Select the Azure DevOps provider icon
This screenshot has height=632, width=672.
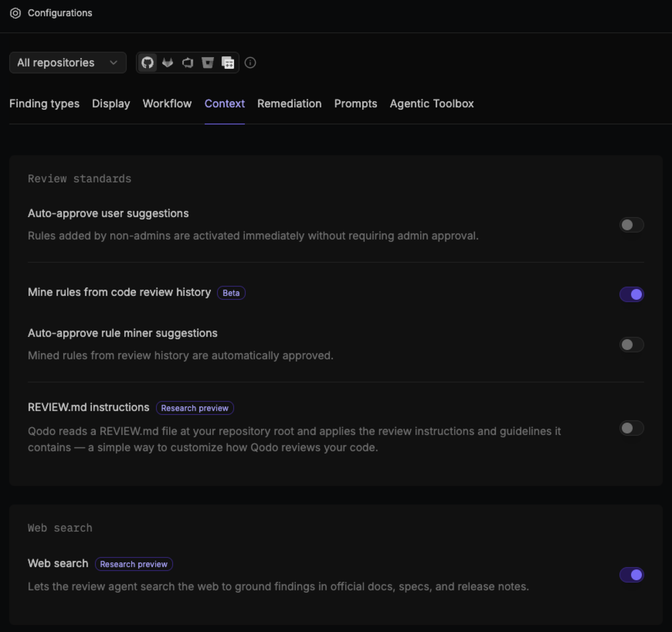187,63
